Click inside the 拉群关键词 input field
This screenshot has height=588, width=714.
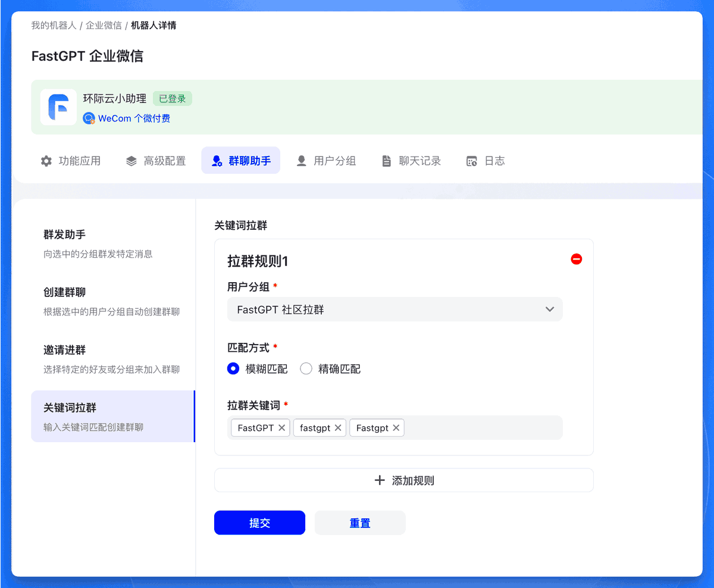click(395, 428)
